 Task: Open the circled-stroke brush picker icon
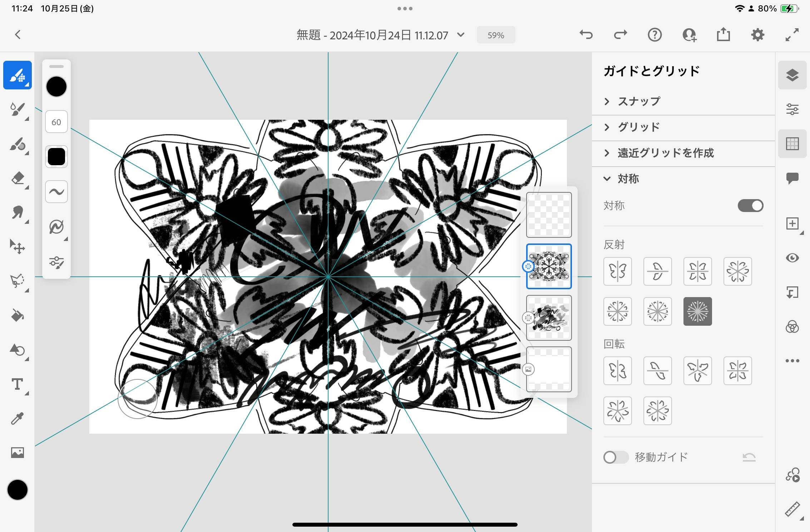[56, 227]
